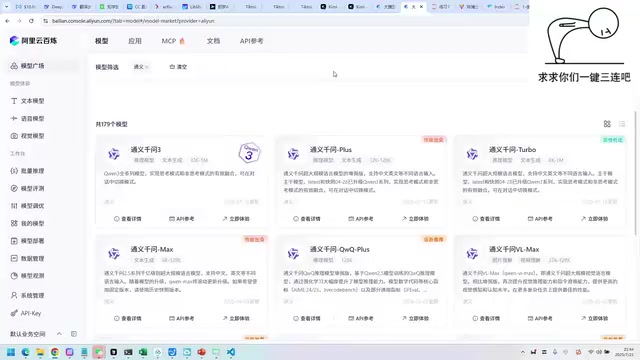Open the browser tab list dropdown
The image size is (640, 360).
pos(6,7)
